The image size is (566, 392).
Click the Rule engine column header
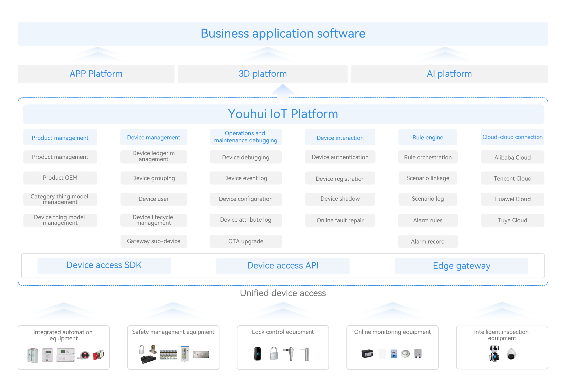(x=427, y=137)
